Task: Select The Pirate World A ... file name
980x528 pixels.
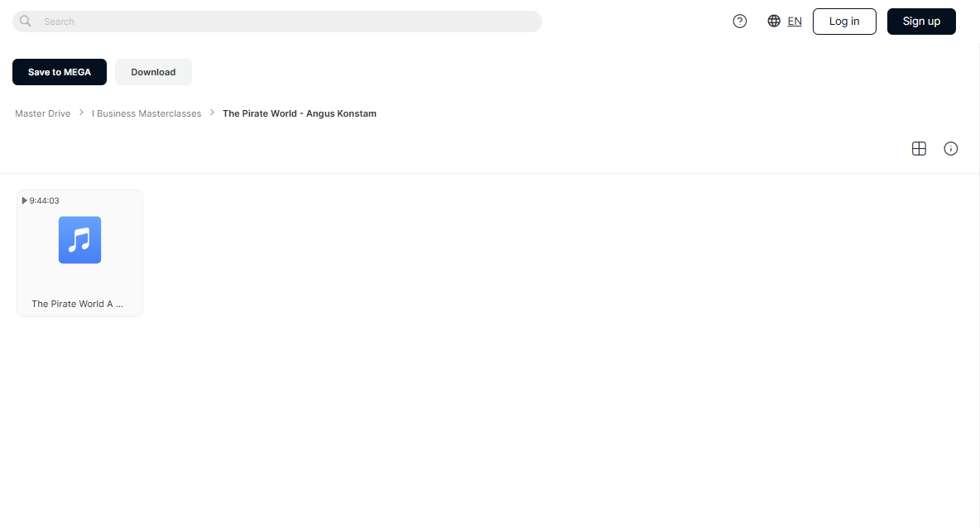Action: (78, 304)
